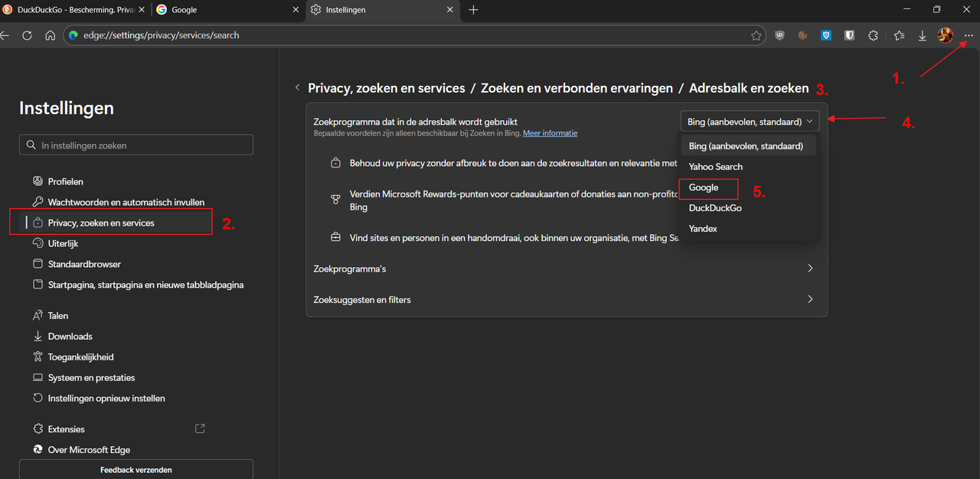Click the blue shield extension icon

(826, 35)
